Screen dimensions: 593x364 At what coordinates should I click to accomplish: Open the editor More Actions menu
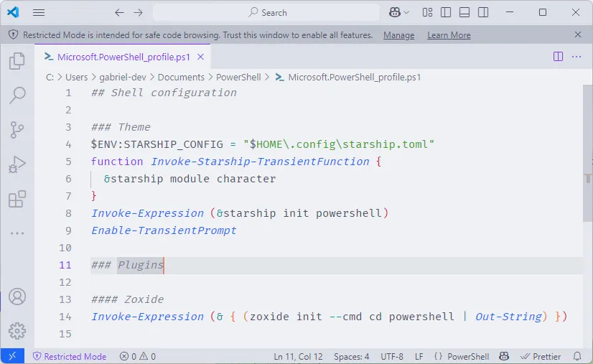tap(576, 57)
